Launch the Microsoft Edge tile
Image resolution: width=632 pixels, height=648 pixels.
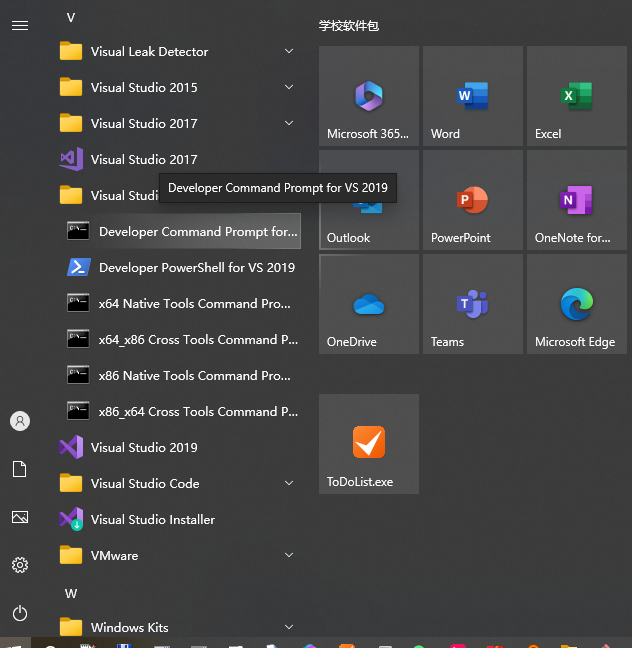pyautogui.click(x=576, y=305)
